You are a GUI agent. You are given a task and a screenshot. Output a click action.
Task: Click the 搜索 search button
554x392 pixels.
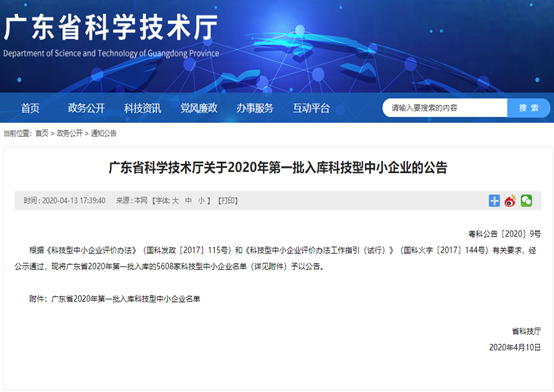[529, 108]
